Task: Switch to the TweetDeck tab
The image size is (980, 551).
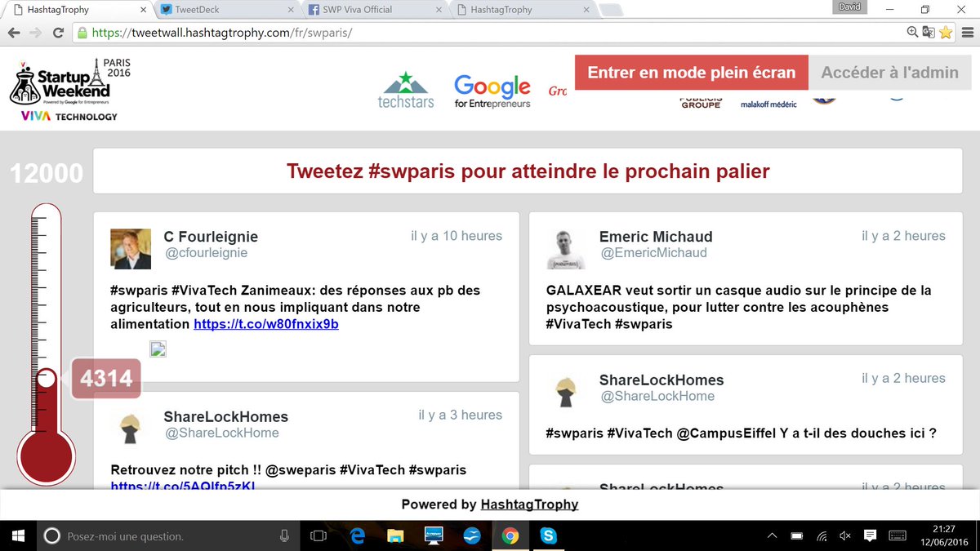Action: (x=225, y=10)
